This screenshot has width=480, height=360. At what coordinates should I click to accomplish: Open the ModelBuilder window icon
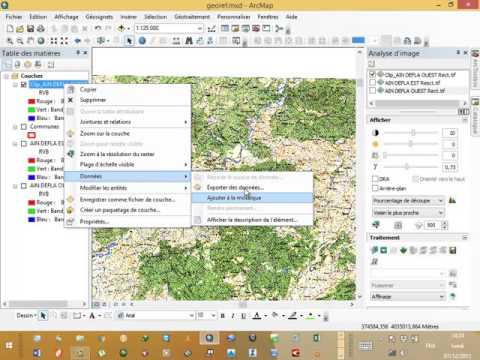[x=278, y=29]
